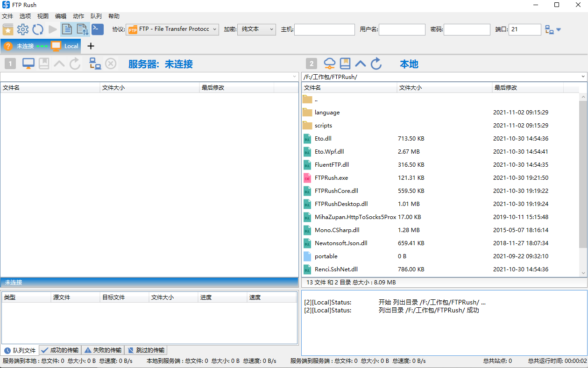588x368 pixels.
Task: Open the 帮助 menu
Action: tap(114, 16)
